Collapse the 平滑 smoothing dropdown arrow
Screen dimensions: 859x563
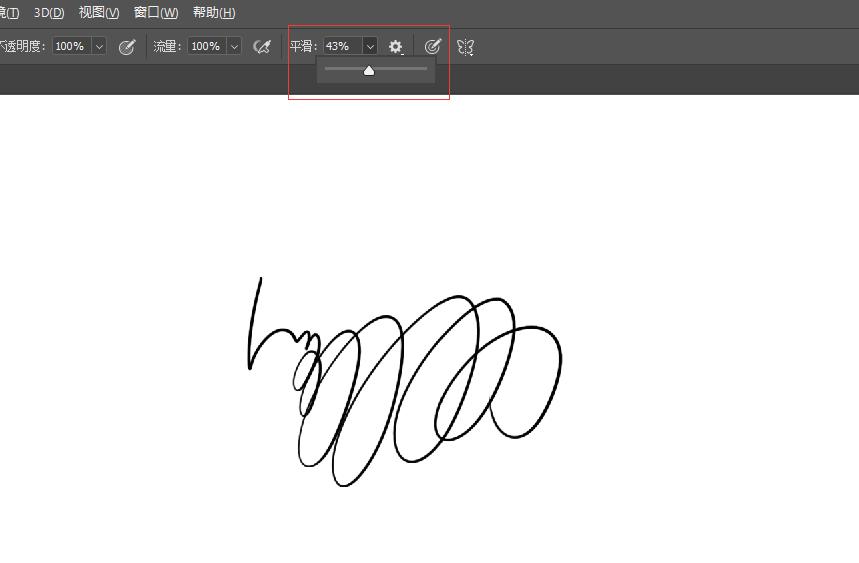coord(370,46)
